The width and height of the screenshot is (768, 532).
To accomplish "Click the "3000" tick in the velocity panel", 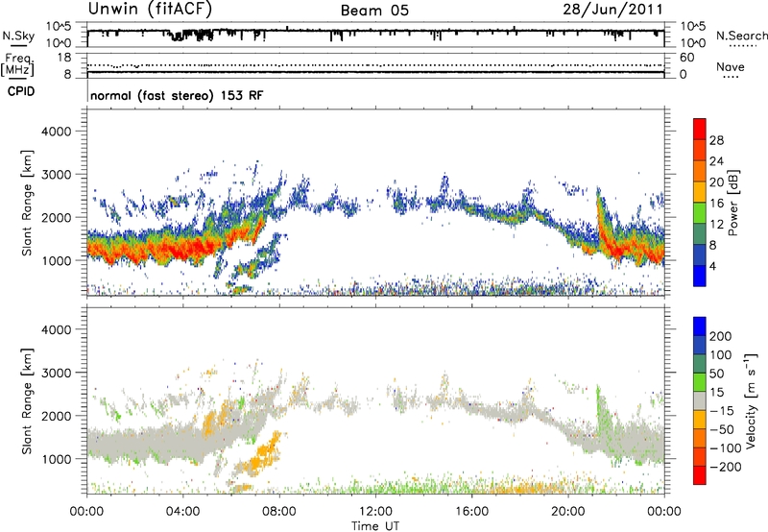I will [56, 373].
